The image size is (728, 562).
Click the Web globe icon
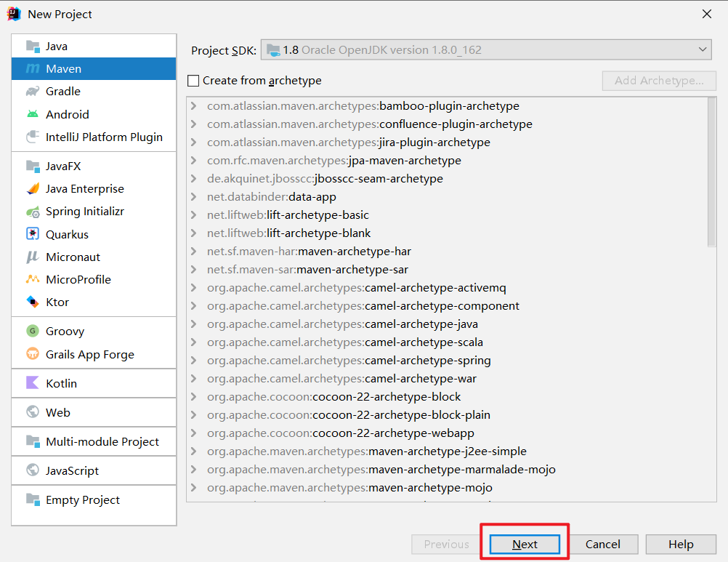coord(33,412)
